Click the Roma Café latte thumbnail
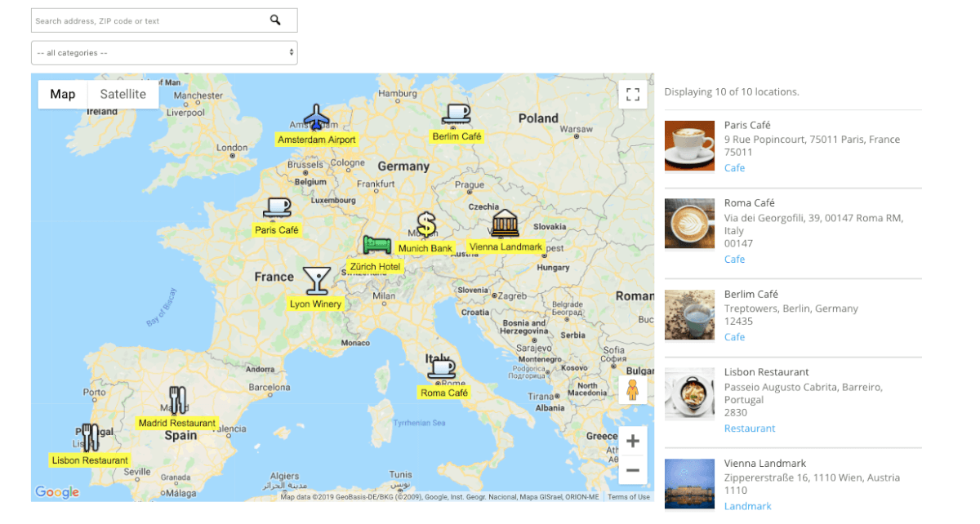 (x=689, y=223)
